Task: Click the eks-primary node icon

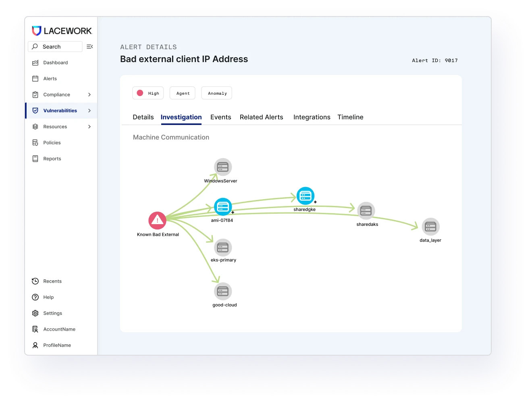Action: click(222, 248)
